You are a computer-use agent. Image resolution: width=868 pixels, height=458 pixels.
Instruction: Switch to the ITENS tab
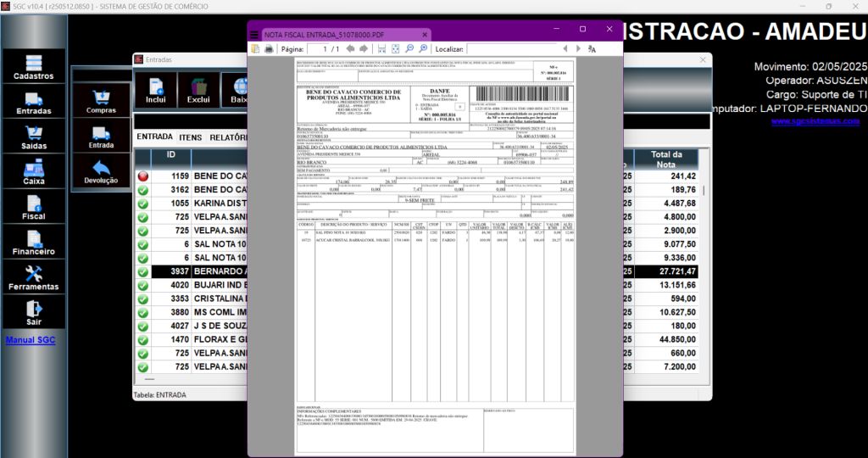tap(191, 137)
